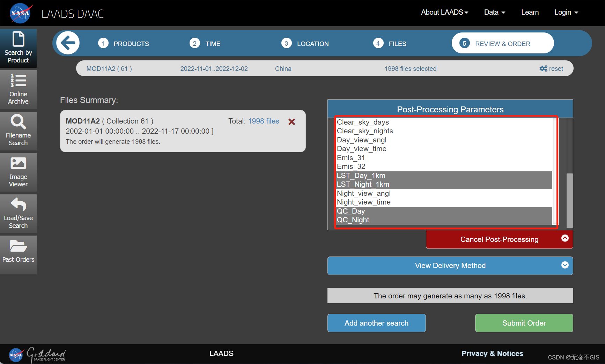The image size is (605, 364).
Task: Click LAADS DAAC site title
Action: point(73,14)
